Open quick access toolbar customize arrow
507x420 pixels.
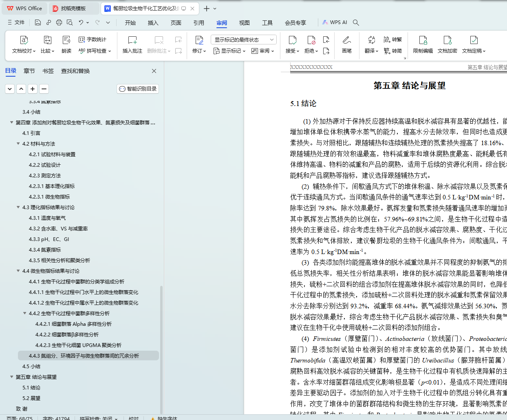click(108, 22)
